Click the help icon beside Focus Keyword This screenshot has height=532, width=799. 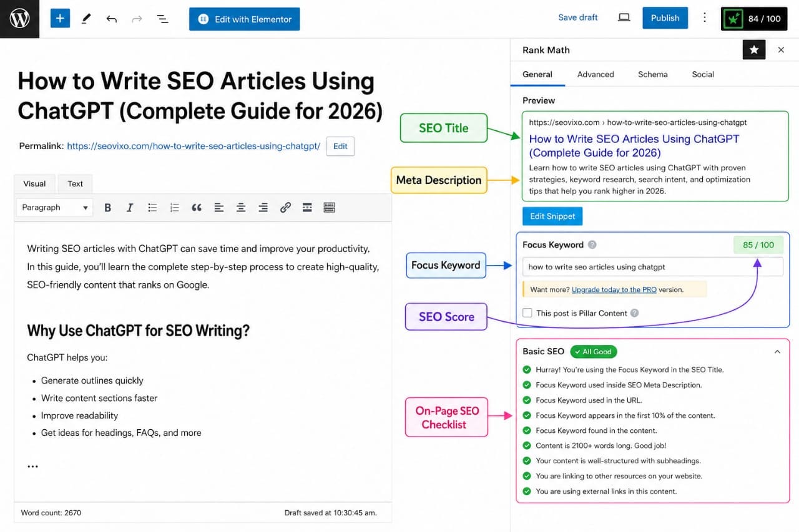592,245
